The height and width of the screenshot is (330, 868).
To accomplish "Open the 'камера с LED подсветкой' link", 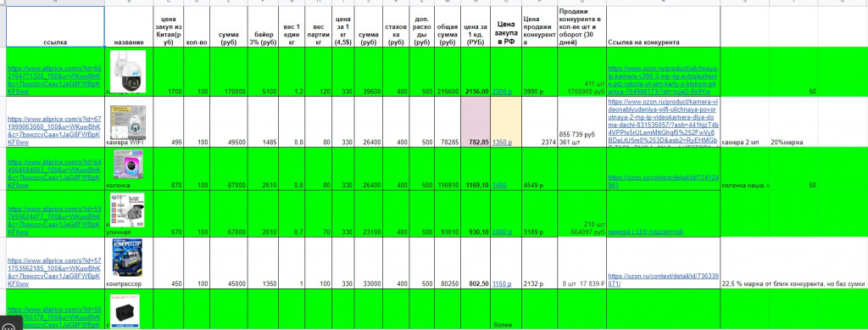I will [x=645, y=232].
